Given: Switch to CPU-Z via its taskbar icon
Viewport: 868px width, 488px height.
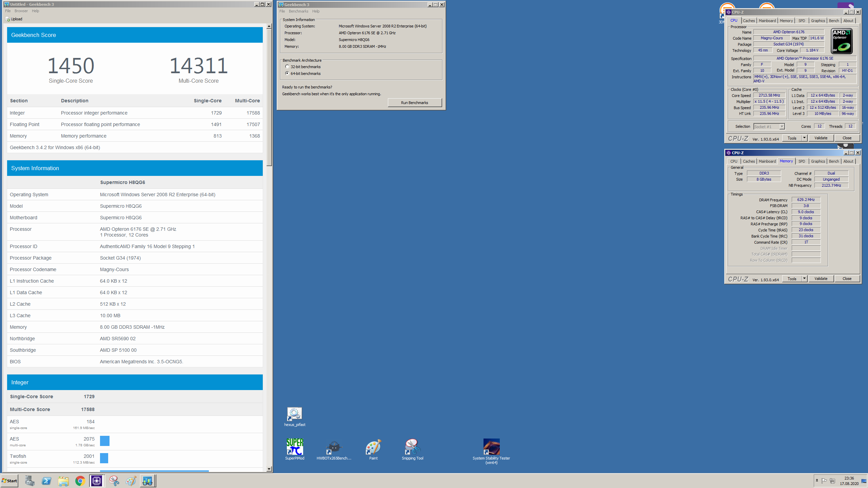Looking at the screenshot, I should click(97, 481).
